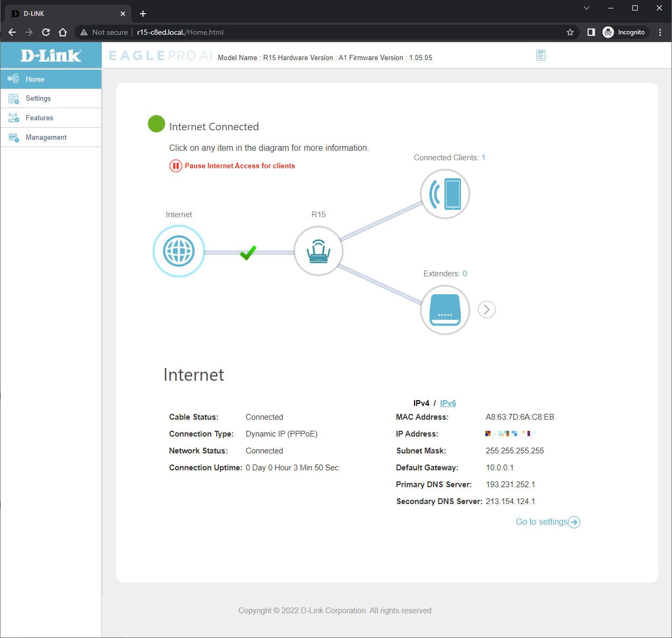Select the R15 router icon

click(318, 252)
